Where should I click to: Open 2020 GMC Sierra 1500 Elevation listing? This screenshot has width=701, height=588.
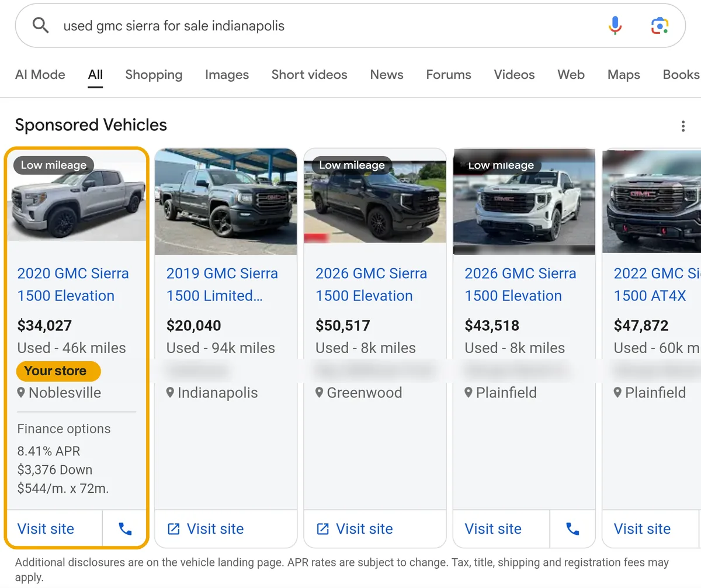tap(73, 284)
